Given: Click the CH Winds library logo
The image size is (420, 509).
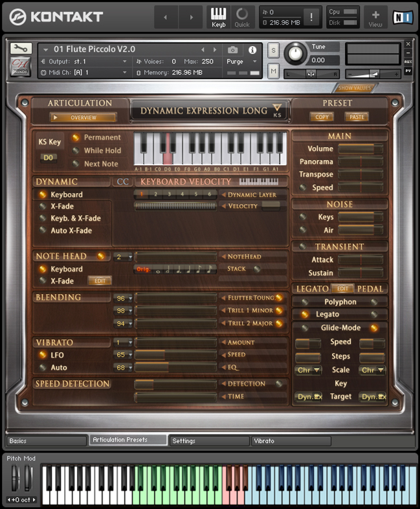Looking at the screenshot, I should pos(21,67).
